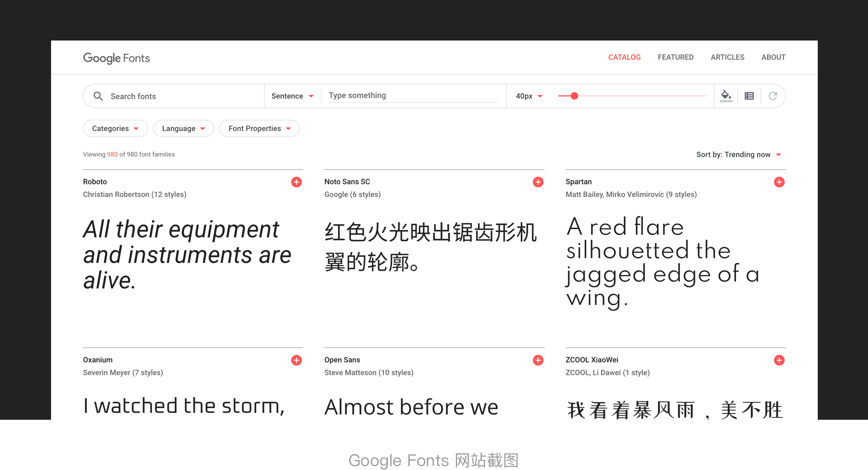
Task: Expand the Language filter
Action: pyautogui.click(x=184, y=128)
